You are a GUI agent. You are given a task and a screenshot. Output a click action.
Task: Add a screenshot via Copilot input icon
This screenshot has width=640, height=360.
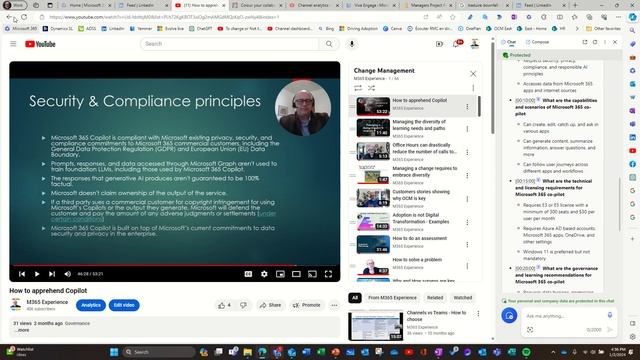(530, 330)
